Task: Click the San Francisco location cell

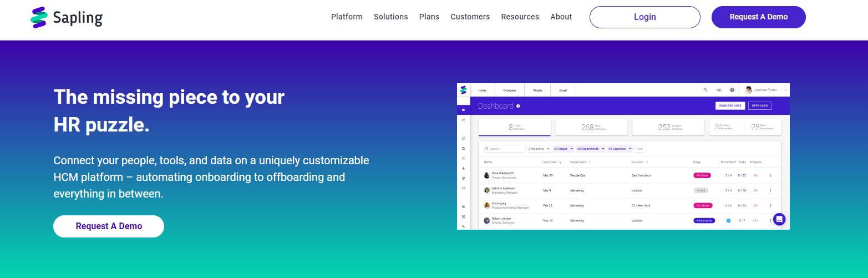Action: pos(641,175)
